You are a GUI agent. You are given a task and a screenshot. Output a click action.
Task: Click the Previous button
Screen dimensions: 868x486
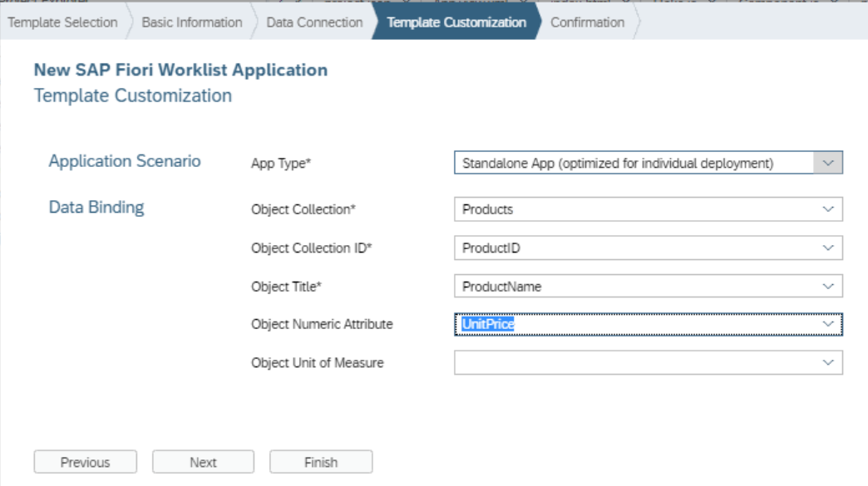(x=86, y=462)
